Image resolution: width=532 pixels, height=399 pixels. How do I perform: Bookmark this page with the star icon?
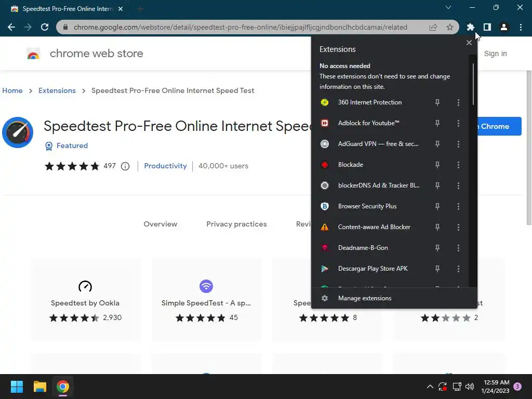[450, 27]
